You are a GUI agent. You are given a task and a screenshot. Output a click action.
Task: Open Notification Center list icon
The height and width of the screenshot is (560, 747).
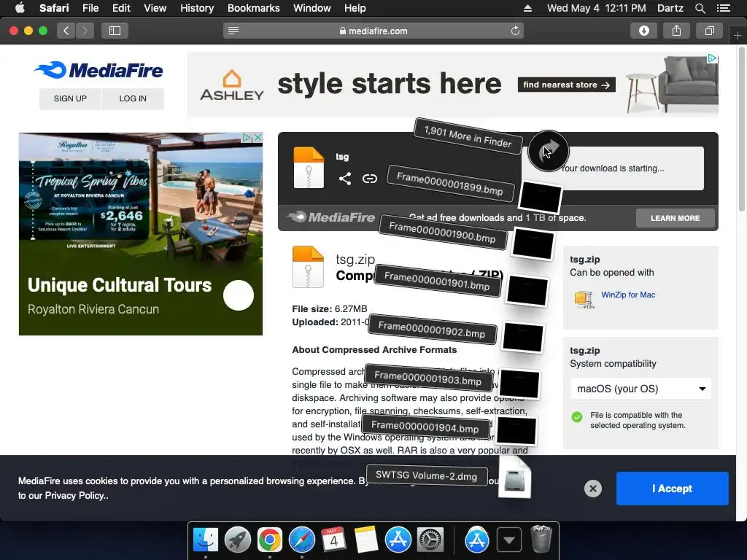click(x=723, y=8)
